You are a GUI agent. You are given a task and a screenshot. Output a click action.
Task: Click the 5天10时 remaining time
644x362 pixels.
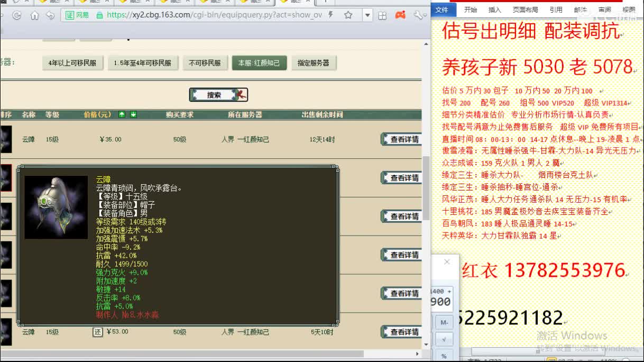322,332
